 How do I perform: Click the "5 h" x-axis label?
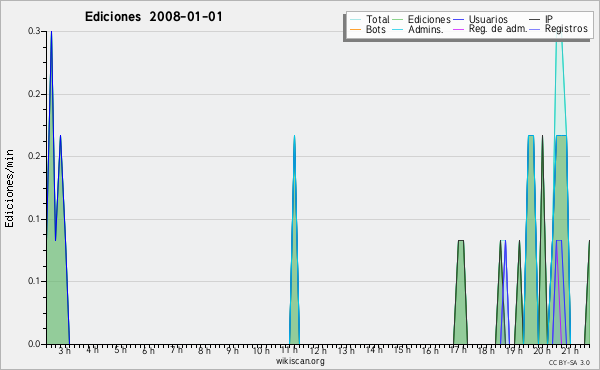pos(120,350)
